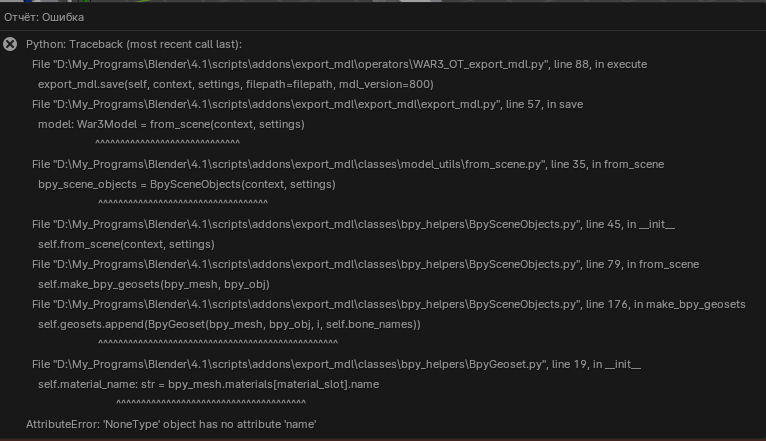Click the red error cross icon
Screen dimensions: 766x441
click(x=10, y=44)
